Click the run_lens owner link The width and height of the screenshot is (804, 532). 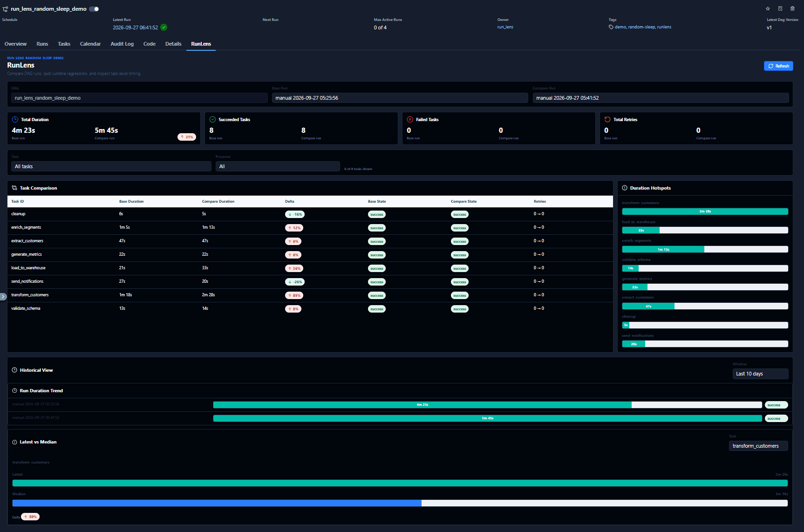click(505, 27)
